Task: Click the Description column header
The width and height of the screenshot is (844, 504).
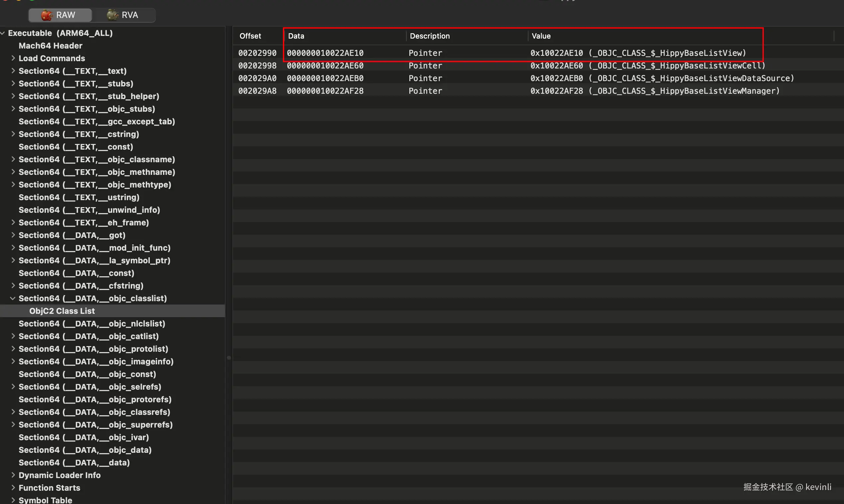Action: click(430, 36)
